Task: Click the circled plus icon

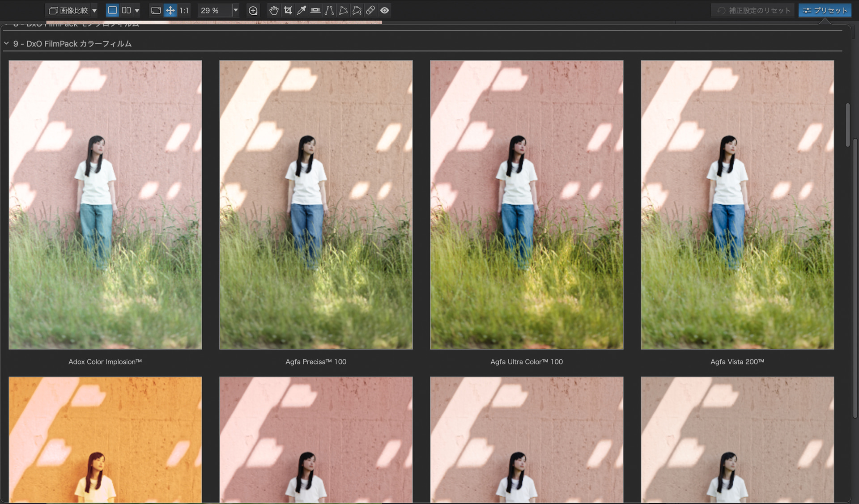Action: pyautogui.click(x=253, y=10)
